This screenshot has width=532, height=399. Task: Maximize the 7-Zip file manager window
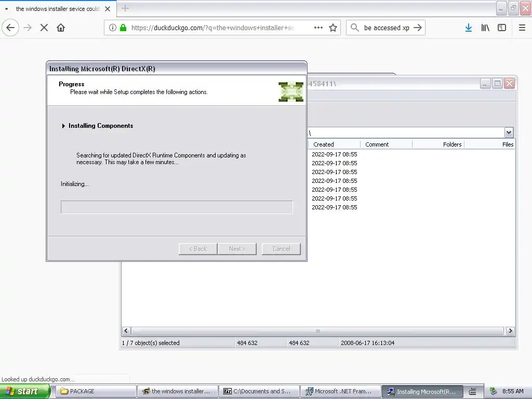497,84
